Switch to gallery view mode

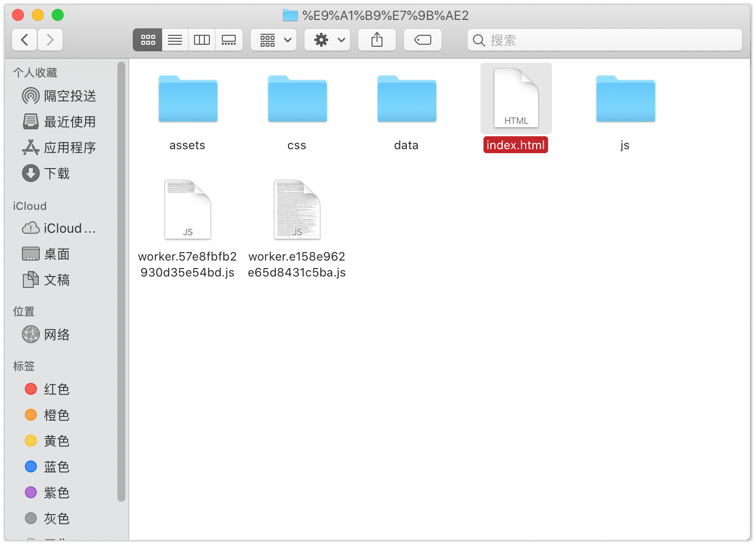(229, 40)
